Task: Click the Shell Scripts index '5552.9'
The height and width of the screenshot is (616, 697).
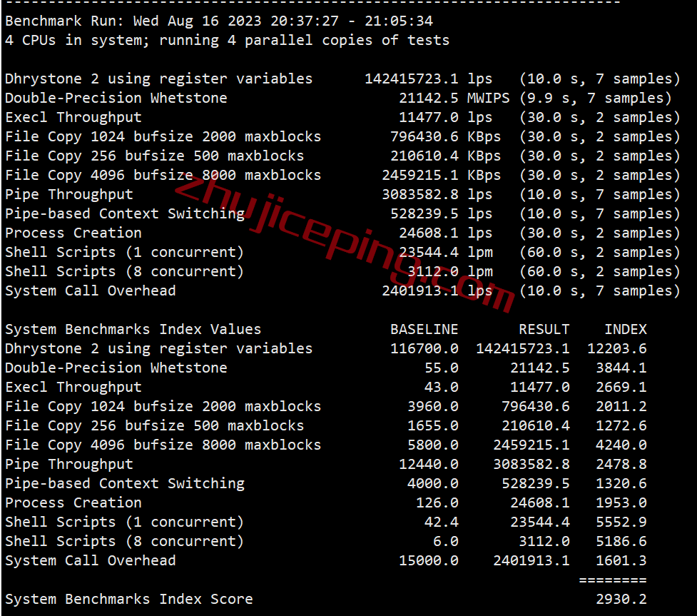Action: coord(621,522)
